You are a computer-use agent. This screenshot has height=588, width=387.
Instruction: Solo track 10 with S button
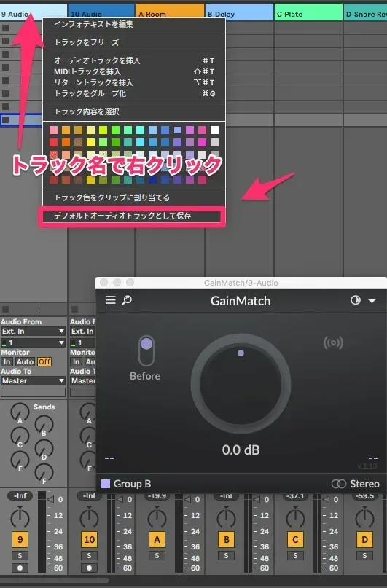coord(89,556)
